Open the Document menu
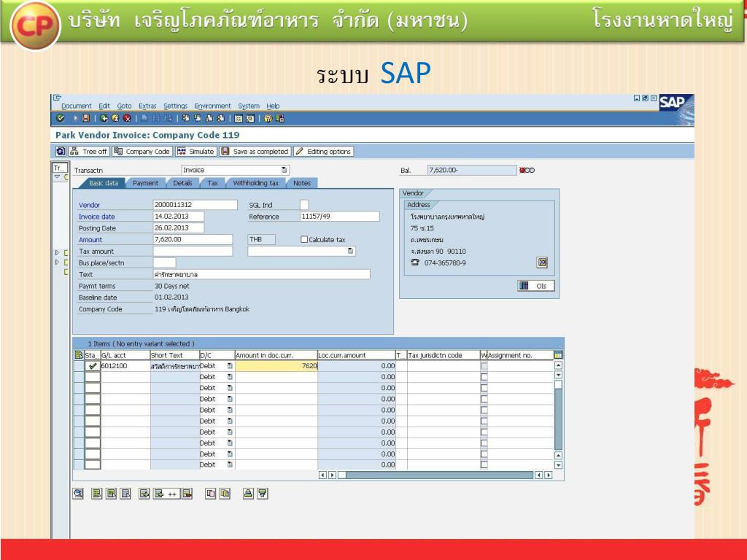 pos(76,106)
